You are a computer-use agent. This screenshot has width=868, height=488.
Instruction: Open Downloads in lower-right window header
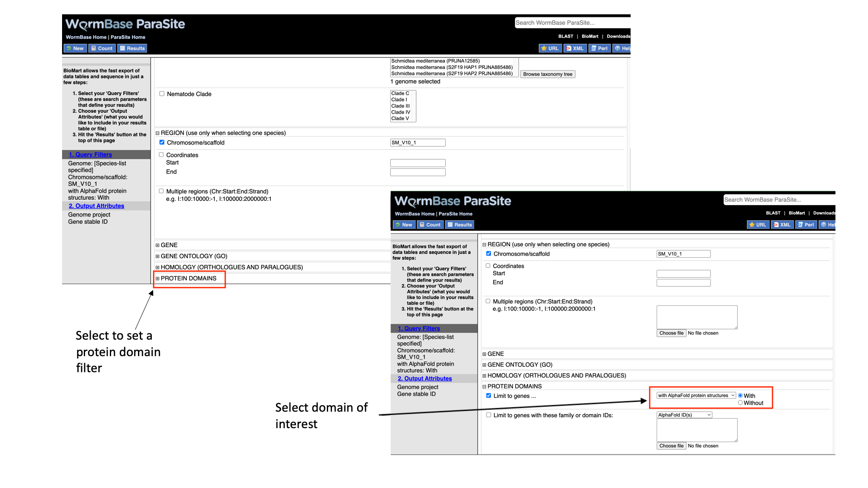pos(824,213)
